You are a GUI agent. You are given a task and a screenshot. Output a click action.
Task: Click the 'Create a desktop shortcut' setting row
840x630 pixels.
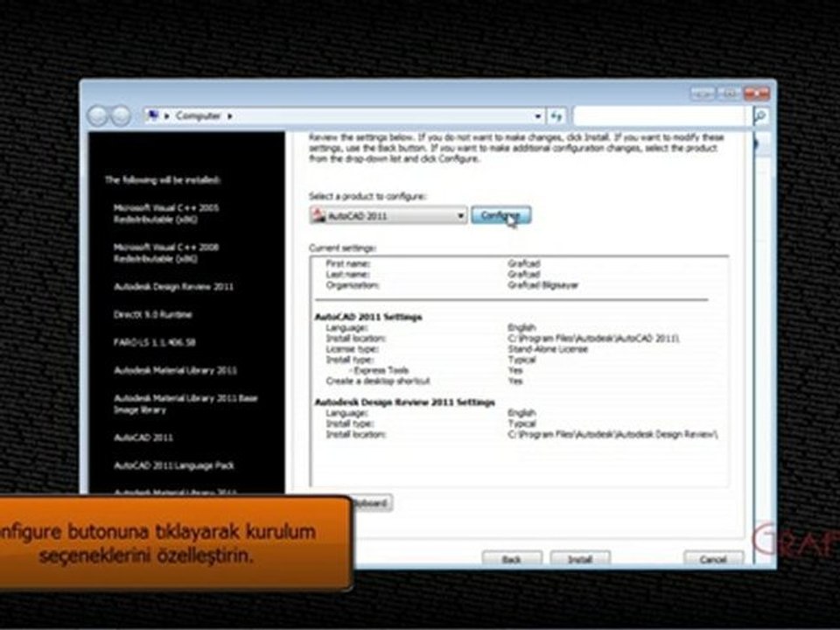pos(424,381)
